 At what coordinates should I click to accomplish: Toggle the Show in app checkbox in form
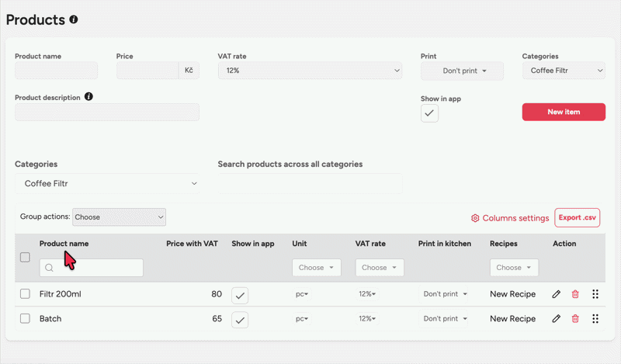(x=429, y=113)
